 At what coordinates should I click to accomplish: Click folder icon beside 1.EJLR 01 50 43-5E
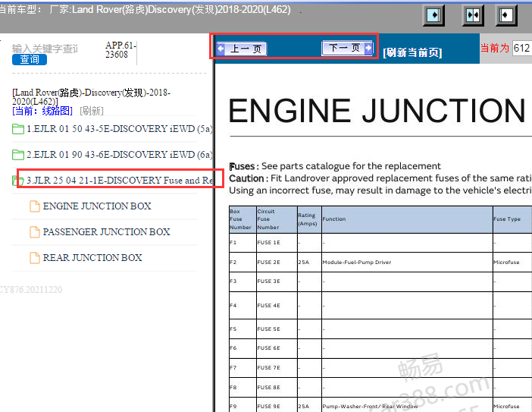click(18, 129)
